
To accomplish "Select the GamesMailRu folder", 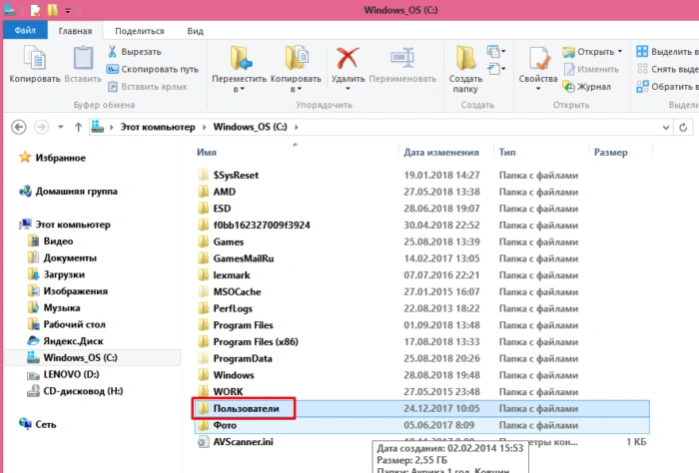I will pyautogui.click(x=422, y=258).
